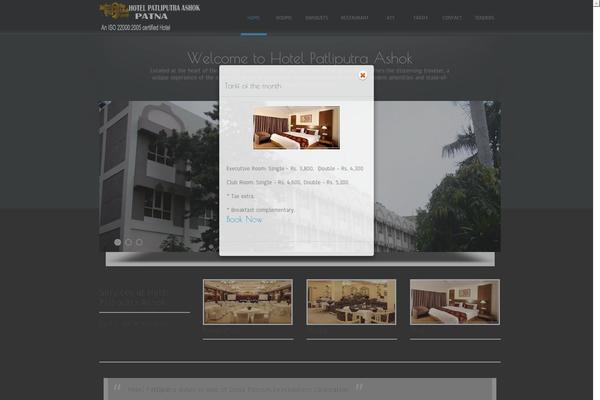Open the bedroom thumbnail below the slideshow

(x=455, y=302)
